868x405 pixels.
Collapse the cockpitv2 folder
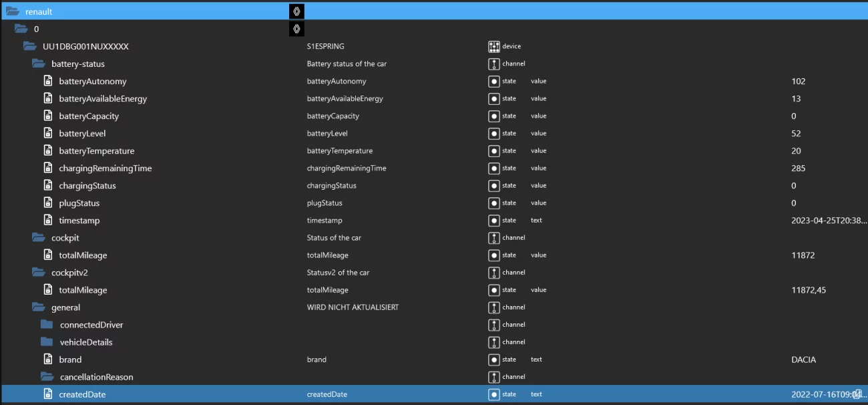[x=39, y=273]
